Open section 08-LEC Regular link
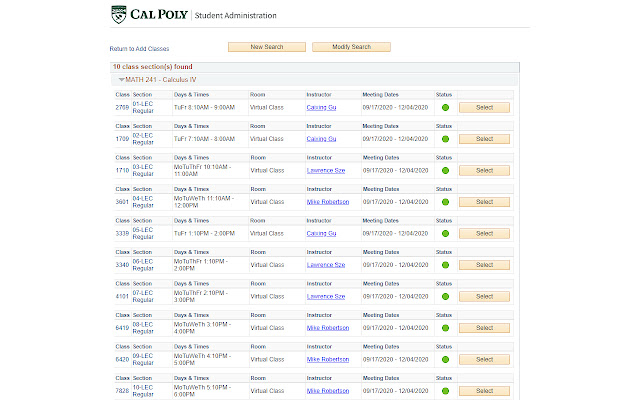640x400 pixels. tap(143, 328)
